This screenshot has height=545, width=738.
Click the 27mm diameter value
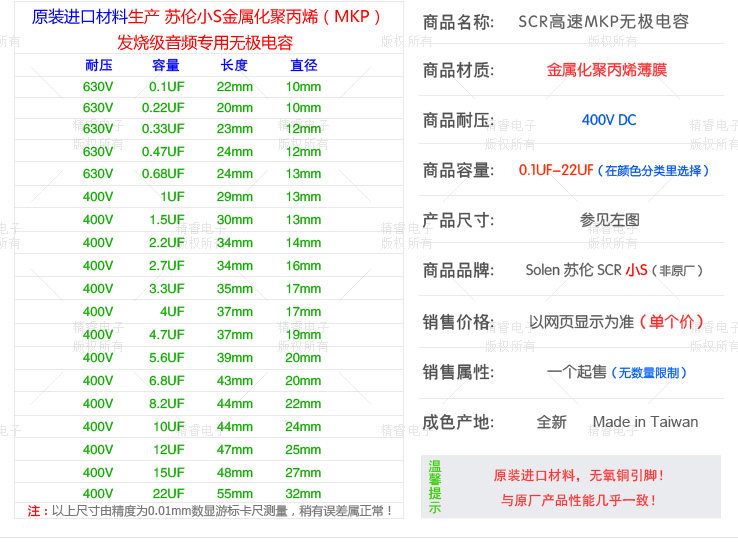[x=303, y=473]
